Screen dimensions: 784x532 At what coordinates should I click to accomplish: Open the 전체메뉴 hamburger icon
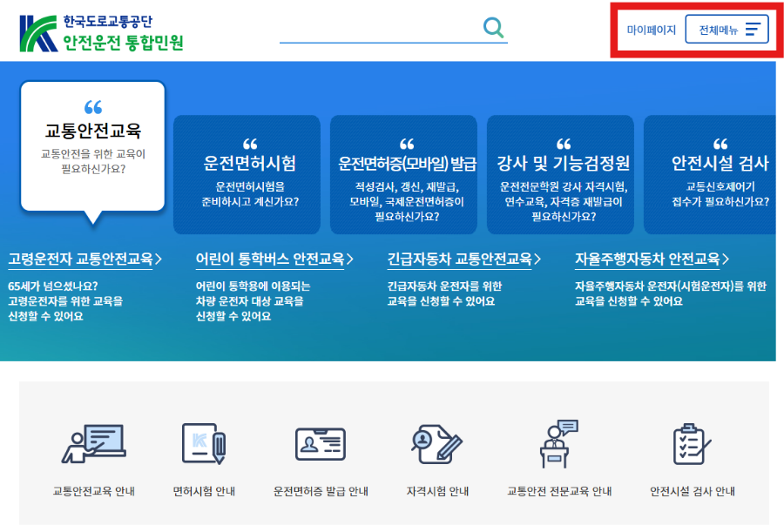pyautogui.click(x=754, y=28)
